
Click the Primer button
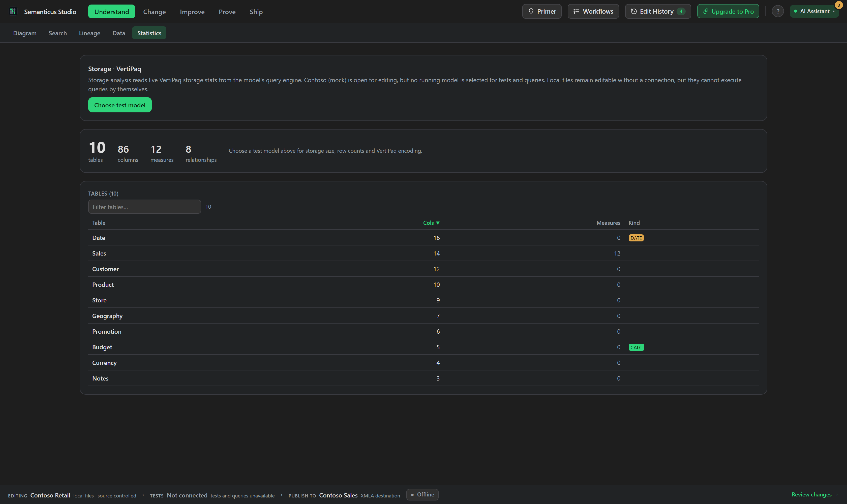[x=541, y=11]
